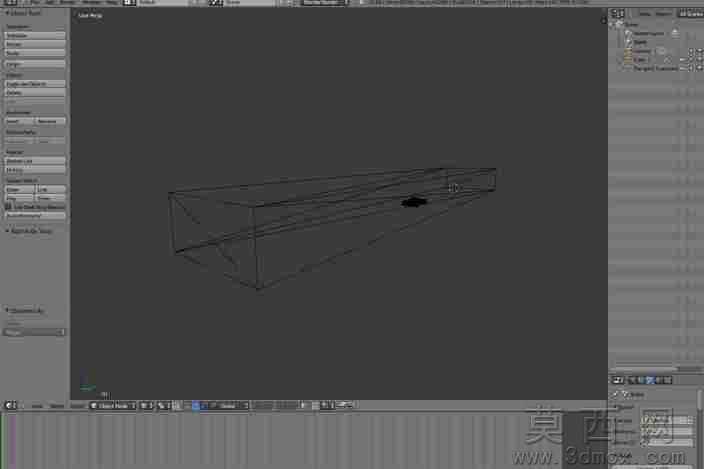This screenshot has width=704, height=469.
Task: Click the green frame marker in timeline
Action: (1, 442)
